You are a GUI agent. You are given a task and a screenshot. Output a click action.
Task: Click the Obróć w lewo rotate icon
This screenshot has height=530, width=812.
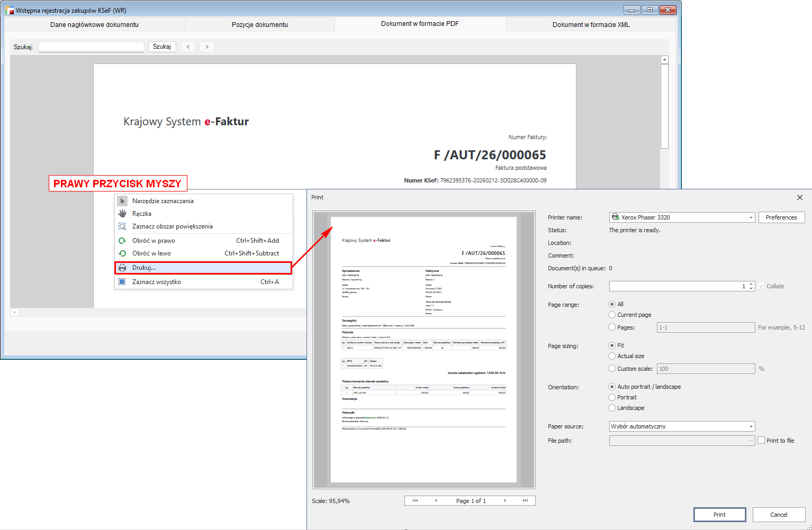122,253
